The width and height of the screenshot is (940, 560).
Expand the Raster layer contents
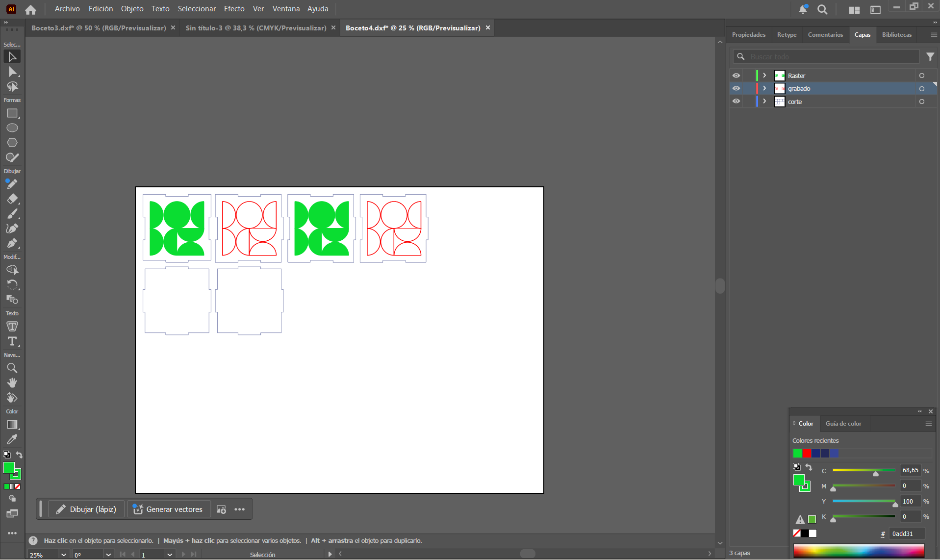pyautogui.click(x=764, y=76)
